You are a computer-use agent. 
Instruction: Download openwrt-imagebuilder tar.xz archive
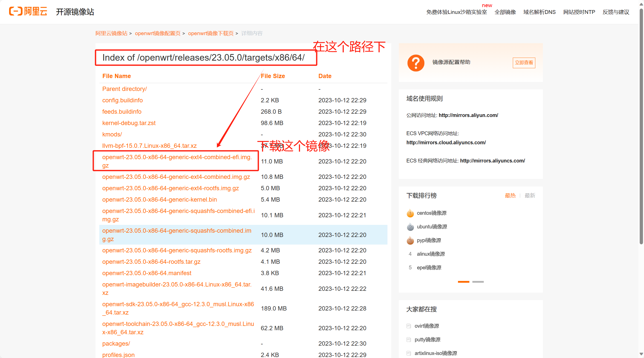[x=177, y=289]
